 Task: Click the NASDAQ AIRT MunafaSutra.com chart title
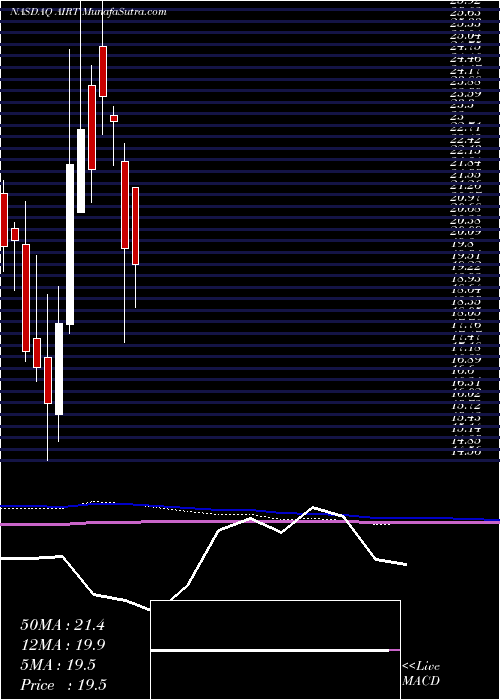(88, 12)
